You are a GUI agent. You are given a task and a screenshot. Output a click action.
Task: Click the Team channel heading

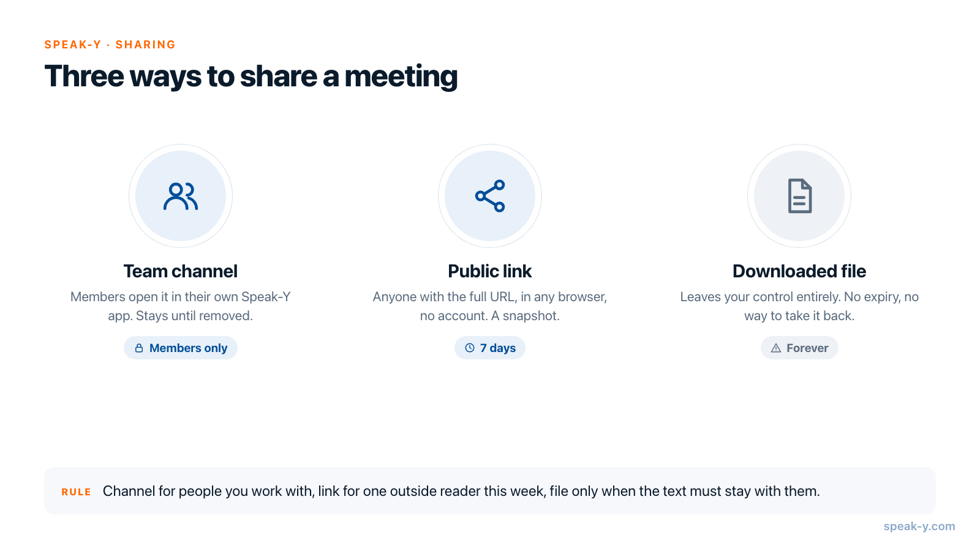(x=181, y=271)
